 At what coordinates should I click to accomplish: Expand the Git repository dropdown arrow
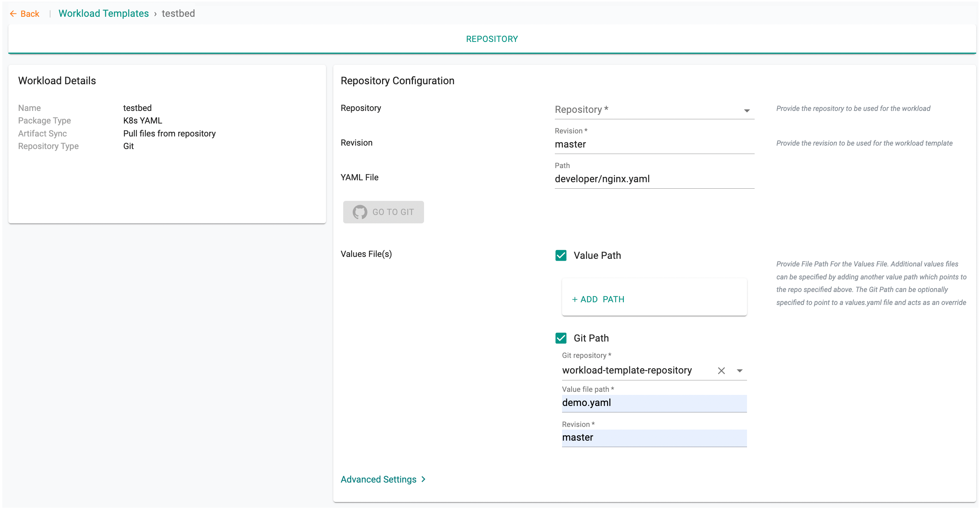[x=739, y=370]
